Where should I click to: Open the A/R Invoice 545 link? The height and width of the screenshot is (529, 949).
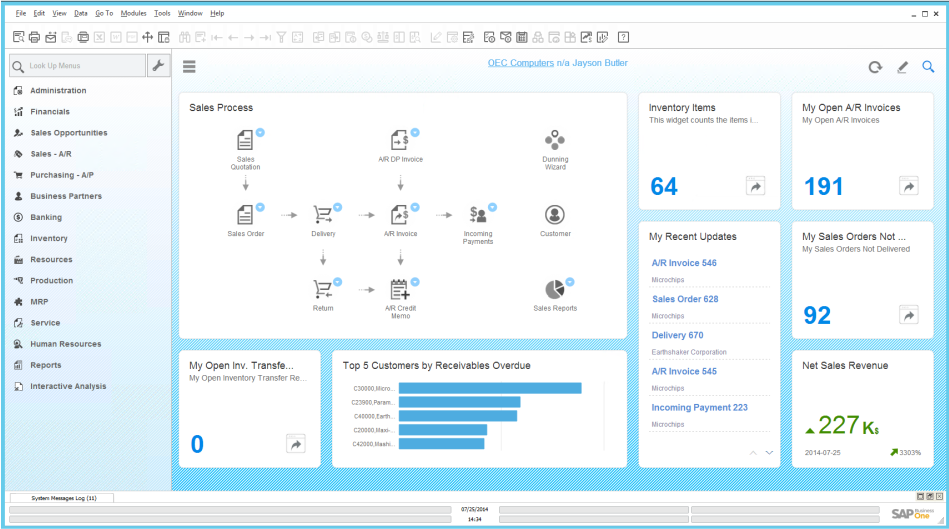pyautogui.click(x=684, y=372)
